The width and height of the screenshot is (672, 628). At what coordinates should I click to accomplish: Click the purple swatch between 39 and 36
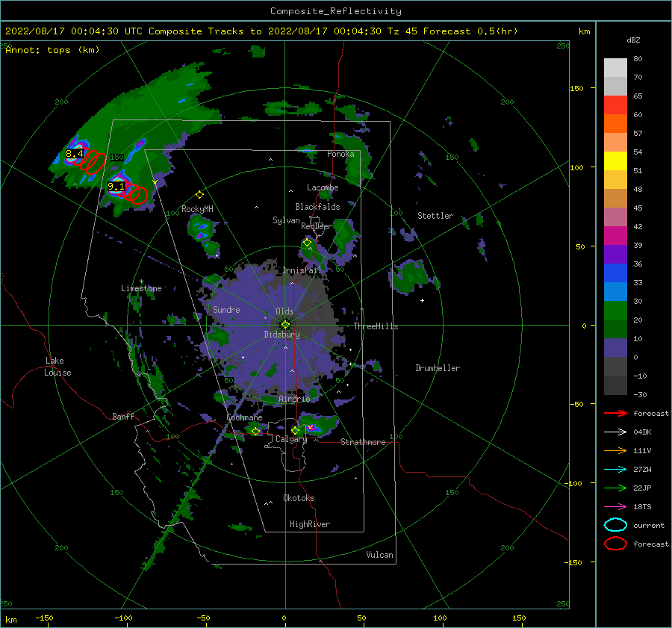coord(615,255)
